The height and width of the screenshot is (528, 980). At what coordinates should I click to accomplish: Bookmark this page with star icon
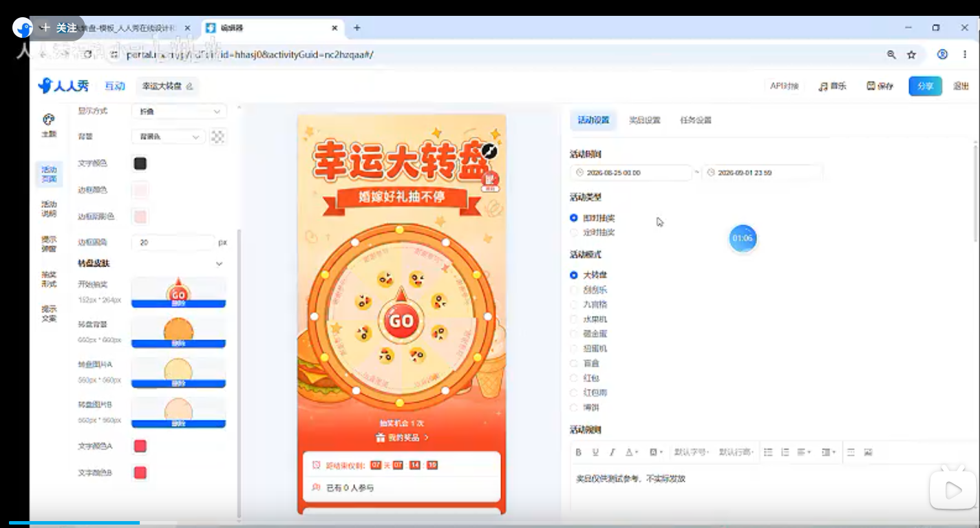point(911,54)
